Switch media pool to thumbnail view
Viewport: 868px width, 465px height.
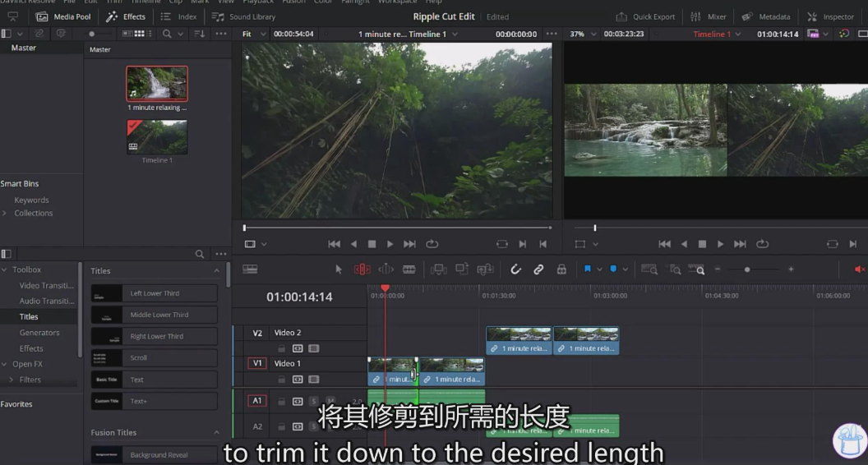[140, 34]
